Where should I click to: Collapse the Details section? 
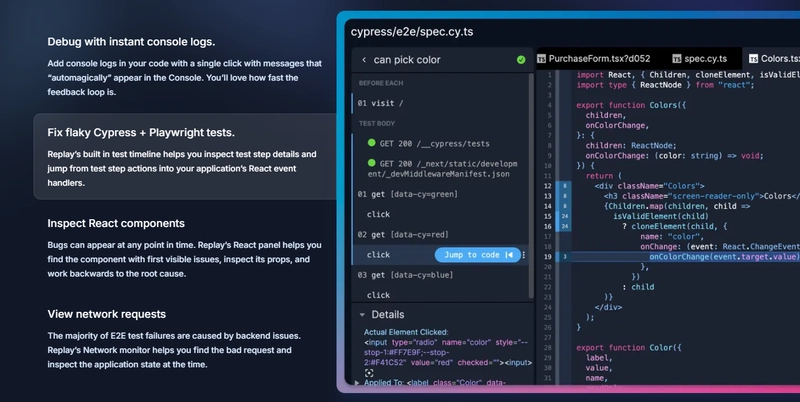(362, 315)
